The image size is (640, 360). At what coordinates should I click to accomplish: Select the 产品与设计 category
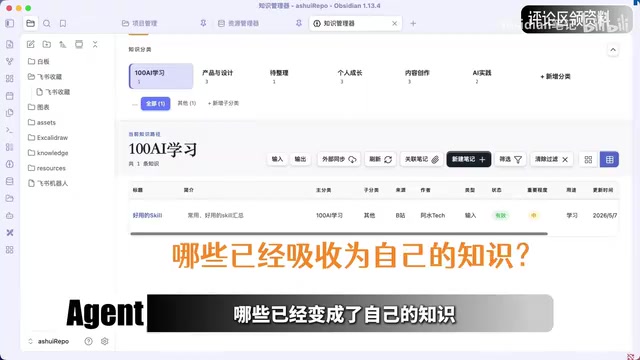(x=218, y=76)
